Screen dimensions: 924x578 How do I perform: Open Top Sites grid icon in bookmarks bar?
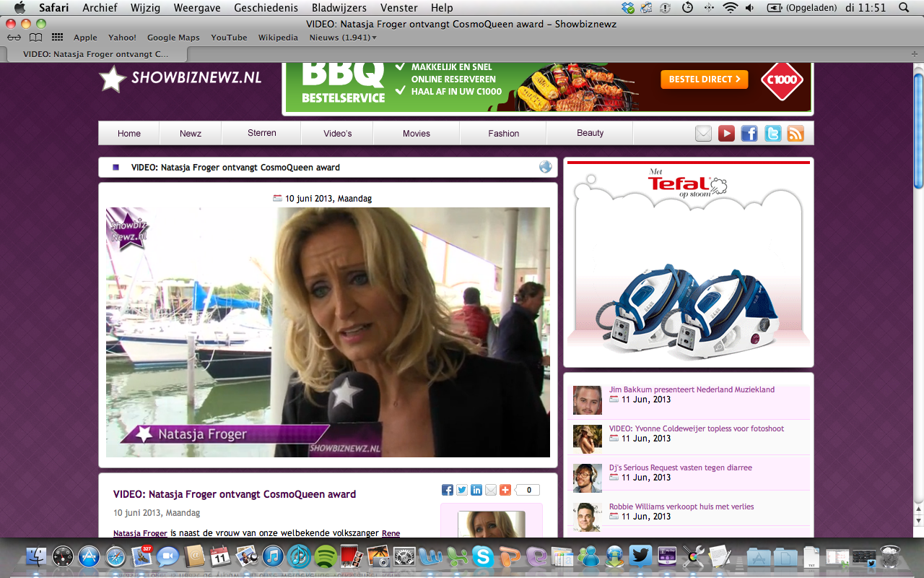57,38
